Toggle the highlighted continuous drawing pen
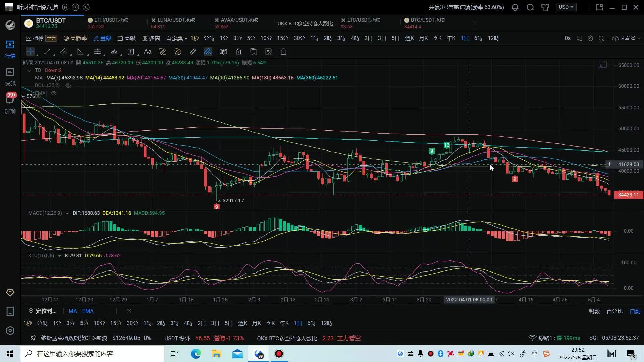644x362 pixels. [208, 52]
